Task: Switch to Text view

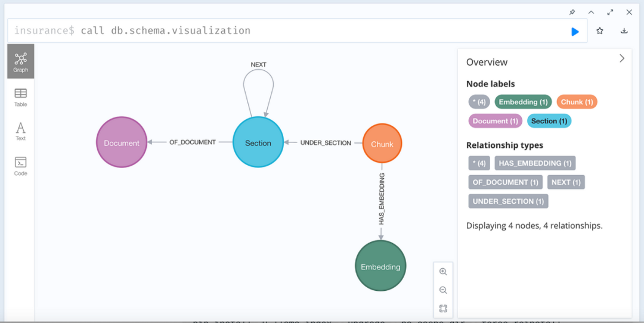Action: click(x=21, y=131)
